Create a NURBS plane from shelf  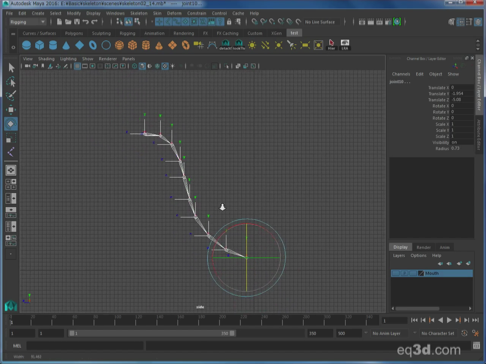tap(79, 45)
